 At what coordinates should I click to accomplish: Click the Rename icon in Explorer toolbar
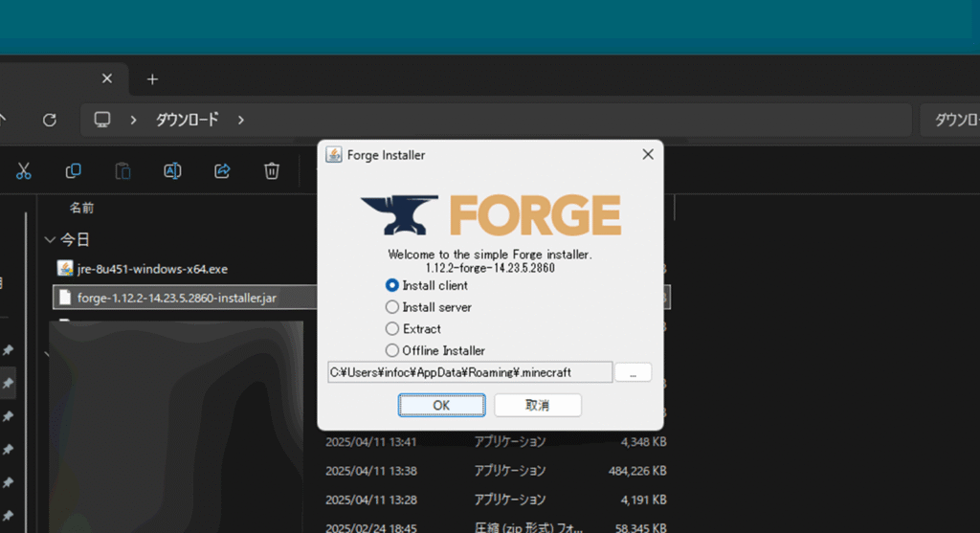click(172, 170)
